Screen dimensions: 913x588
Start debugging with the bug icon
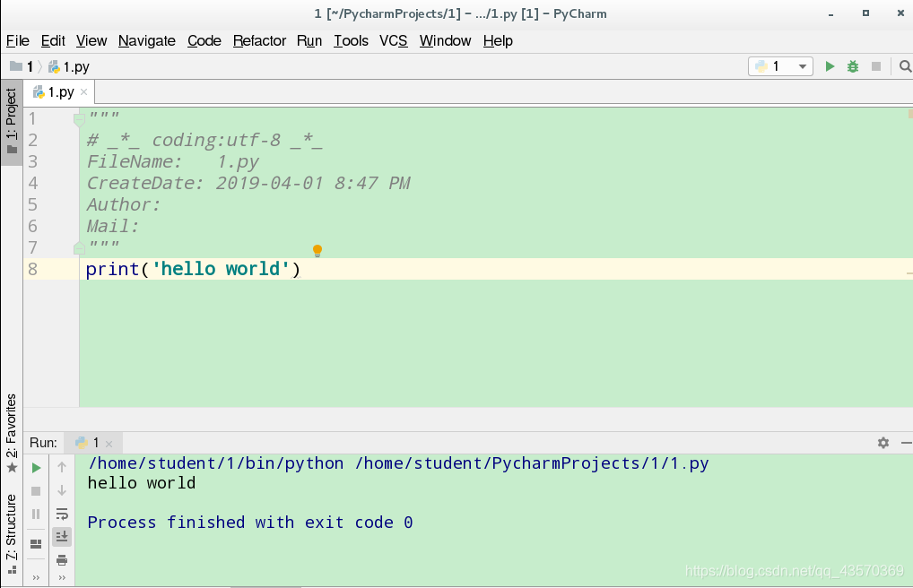pos(852,65)
